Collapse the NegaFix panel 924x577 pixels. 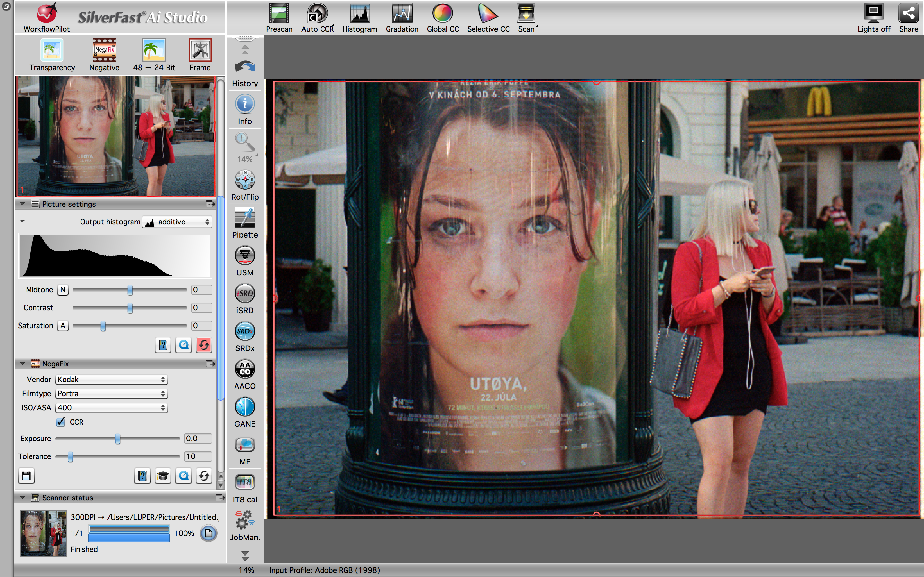click(x=22, y=363)
